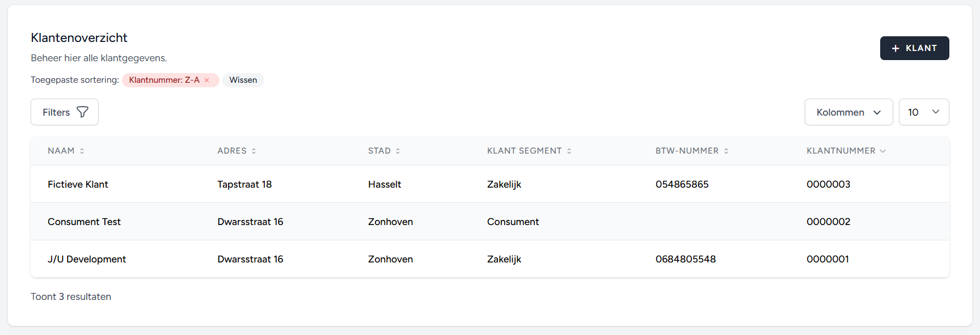Screen dimensions: 980x335
Task: Expand the Kolommen dropdown
Action: pyautogui.click(x=848, y=112)
